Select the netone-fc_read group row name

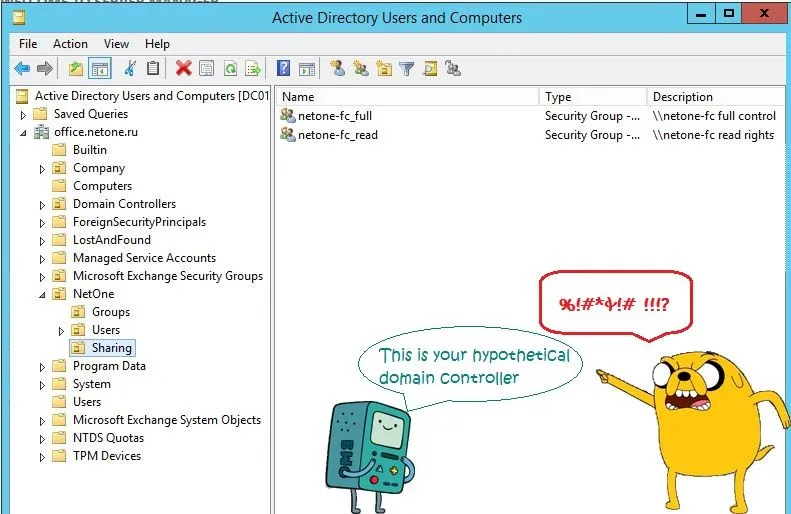click(x=338, y=135)
